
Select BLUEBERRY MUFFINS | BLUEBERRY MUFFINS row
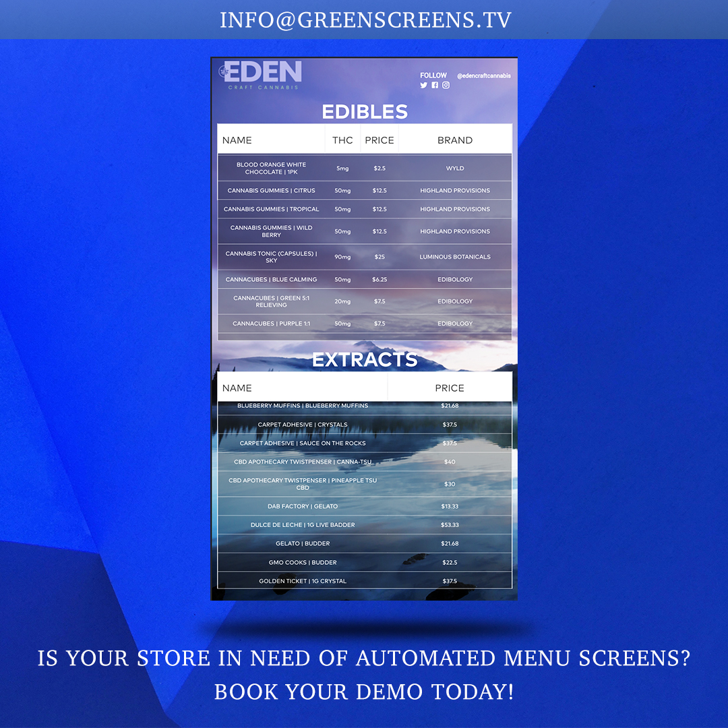tap(365, 408)
